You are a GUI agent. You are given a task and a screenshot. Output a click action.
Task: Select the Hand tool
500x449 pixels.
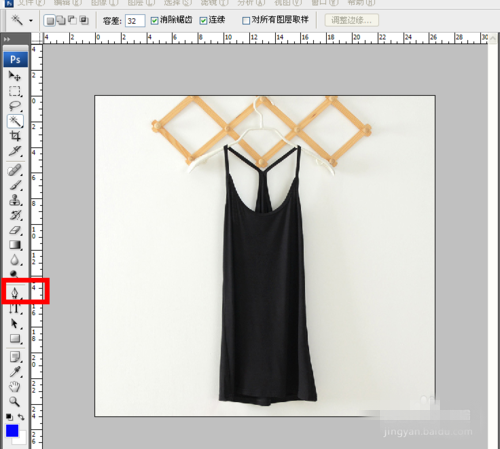coord(15,387)
